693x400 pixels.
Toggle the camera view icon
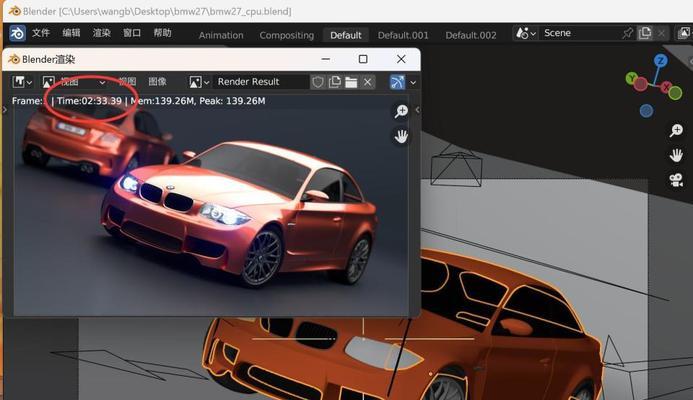click(x=676, y=180)
